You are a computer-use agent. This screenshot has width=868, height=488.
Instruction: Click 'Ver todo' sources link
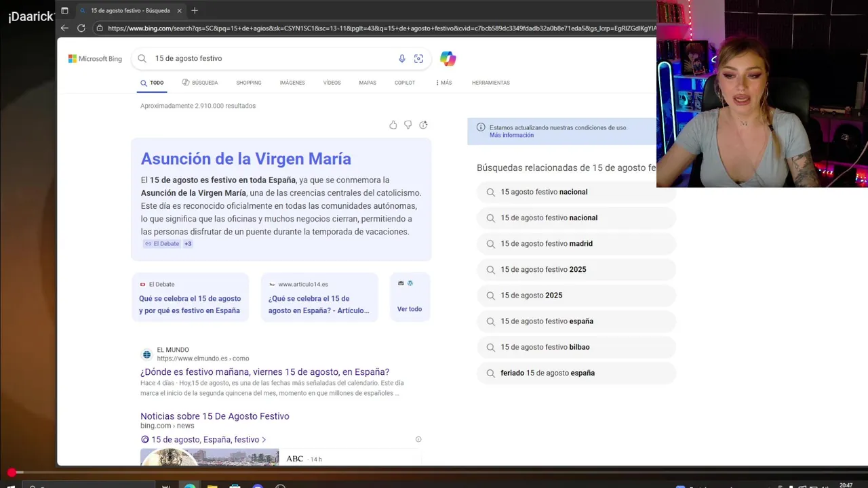410,309
